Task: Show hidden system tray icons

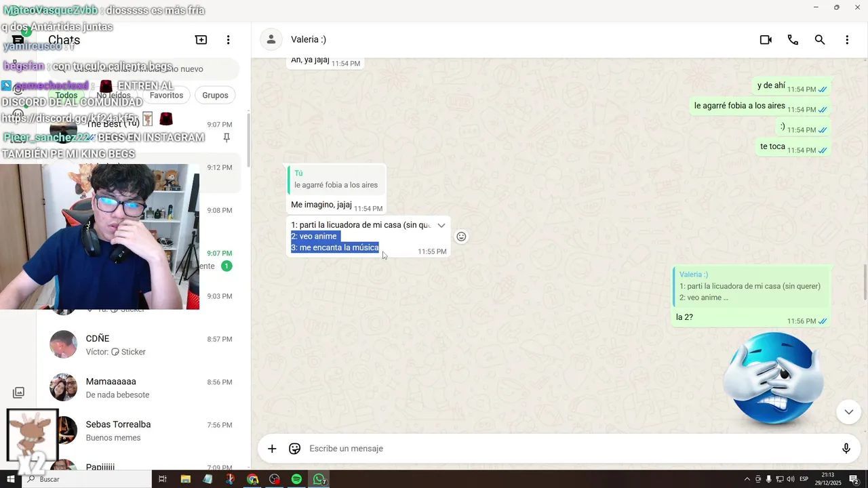Action: click(x=747, y=479)
